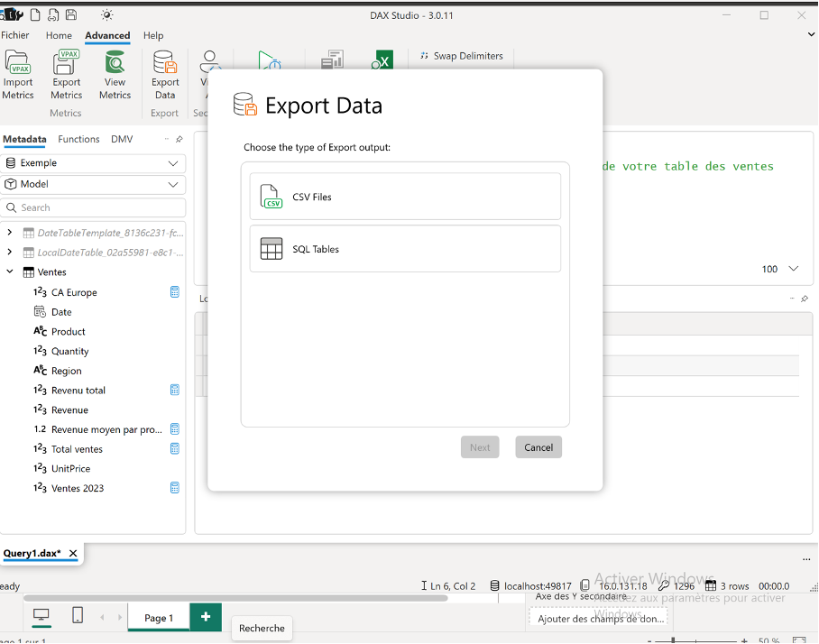This screenshot has height=644, width=819.
Task: Expand the DateTableTemplate table node
Action: (x=9, y=233)
